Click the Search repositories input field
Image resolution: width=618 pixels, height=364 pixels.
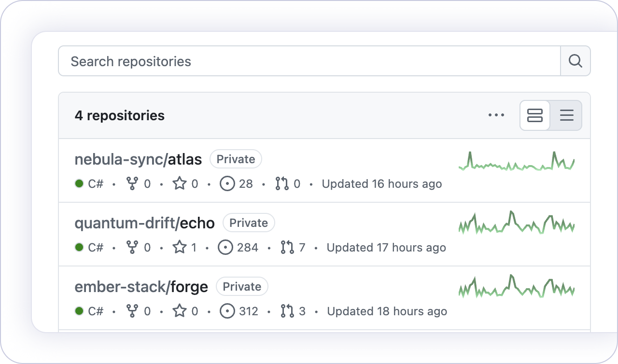(309, 61)
